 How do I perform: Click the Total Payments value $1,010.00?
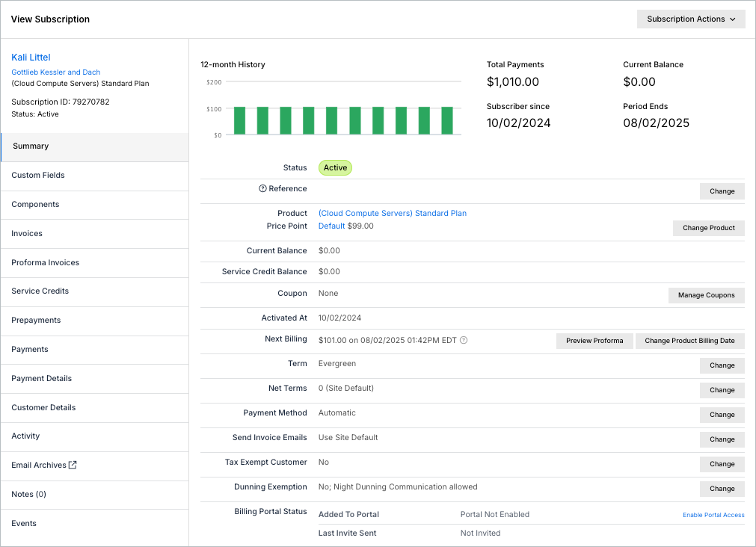pos(512,82)
